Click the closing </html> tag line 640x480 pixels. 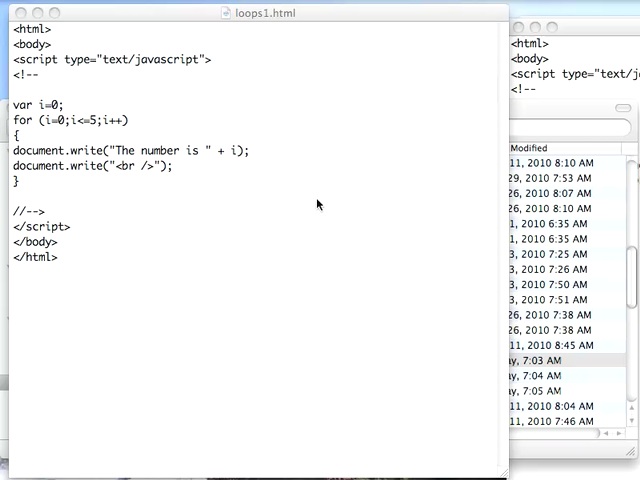[35, 257]
